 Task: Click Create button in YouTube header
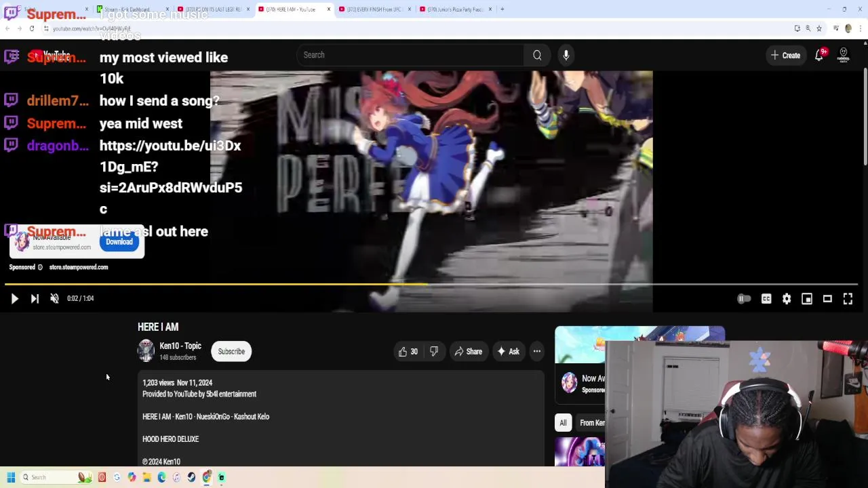[786, 56]
